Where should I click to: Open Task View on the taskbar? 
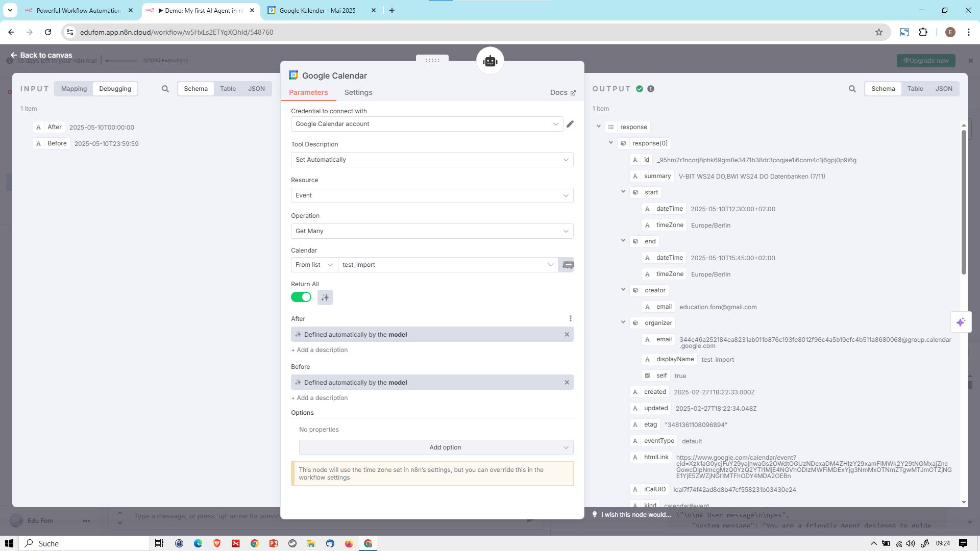pyautogui.click(x=159, y=543)
